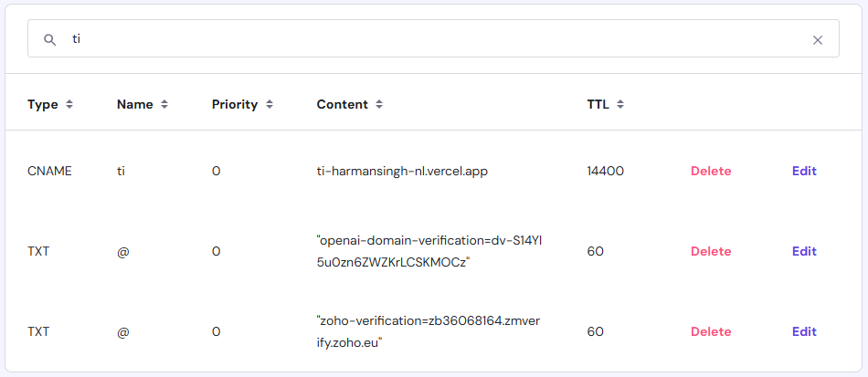Image resolution: width=868 pixels, height=377 pixels.
Task: Click the "ti" name cell in CNAME row
Action: [121, 172]
